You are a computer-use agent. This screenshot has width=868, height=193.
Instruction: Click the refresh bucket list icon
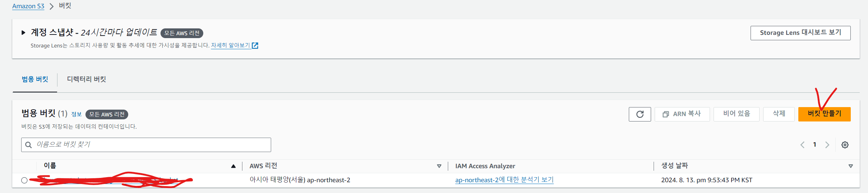640,114
